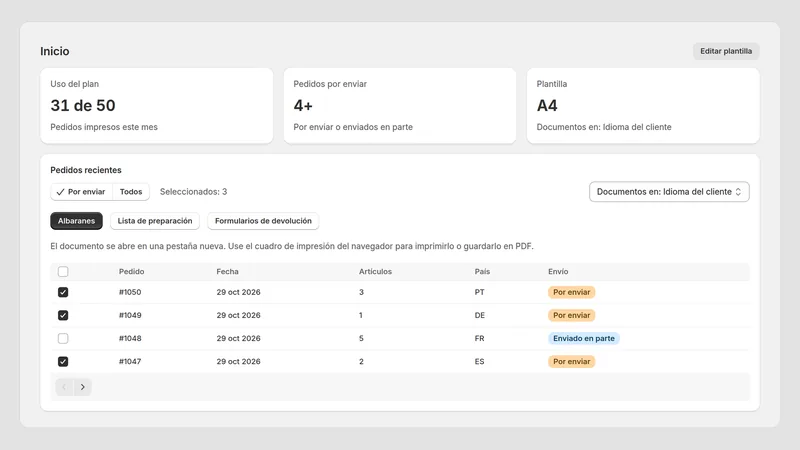
Task: Click the A4 template value
Action: coord(547,106)
